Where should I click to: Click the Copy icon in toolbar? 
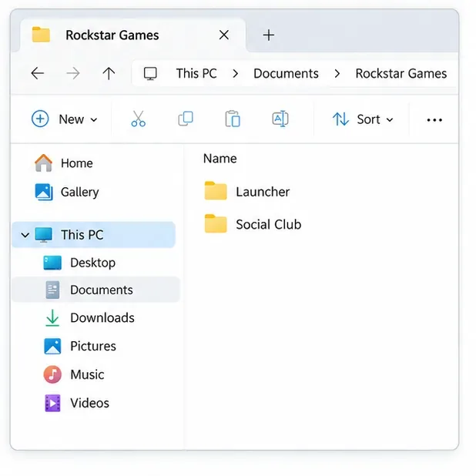click(x=186, y=119)
